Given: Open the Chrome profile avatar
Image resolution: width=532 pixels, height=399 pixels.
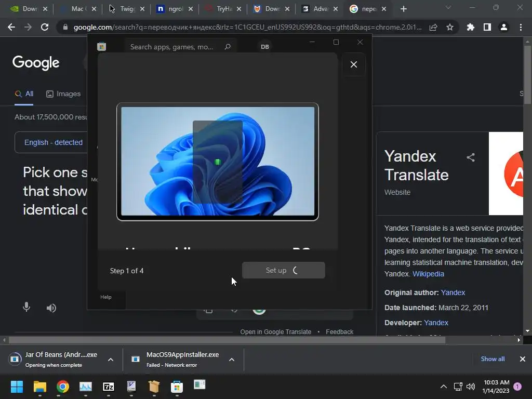Looking at the screenshot, I should (x=504, y=27).
